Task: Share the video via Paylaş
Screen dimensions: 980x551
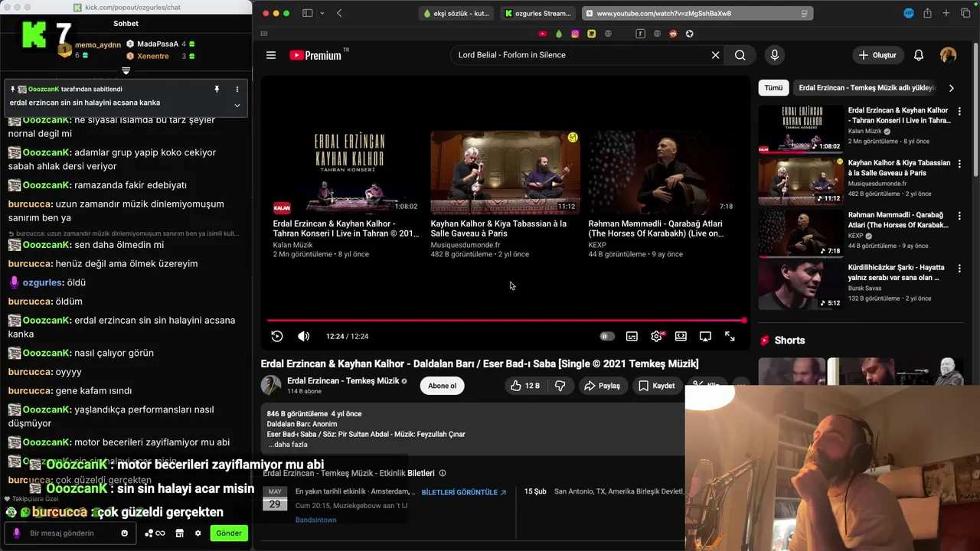Action: pos(602,386)
